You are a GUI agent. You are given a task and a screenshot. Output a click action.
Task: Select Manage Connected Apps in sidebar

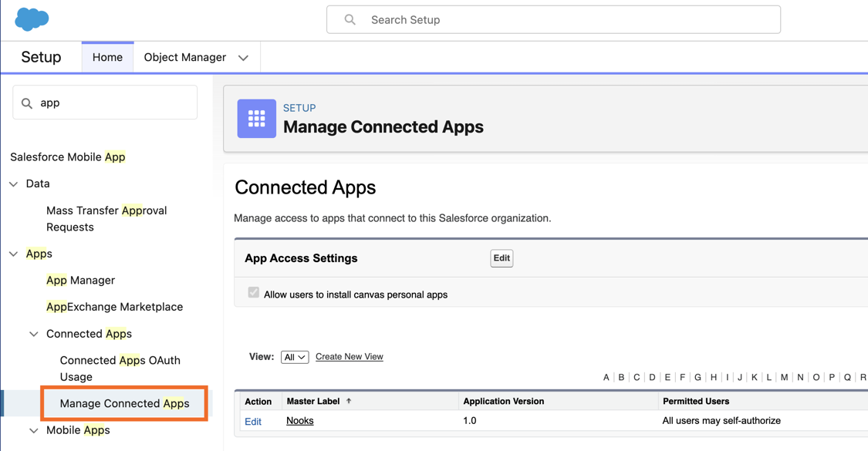click(124, 403)
